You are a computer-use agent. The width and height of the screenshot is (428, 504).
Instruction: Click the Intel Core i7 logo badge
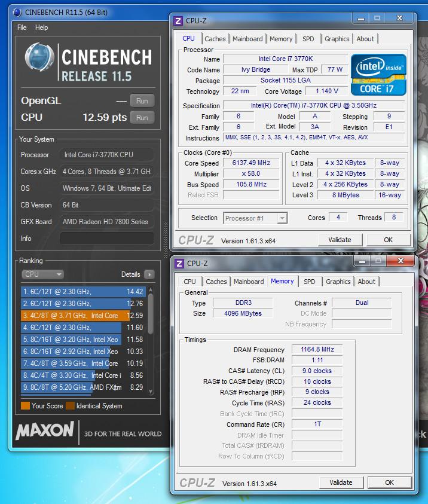tap(378, 75)
